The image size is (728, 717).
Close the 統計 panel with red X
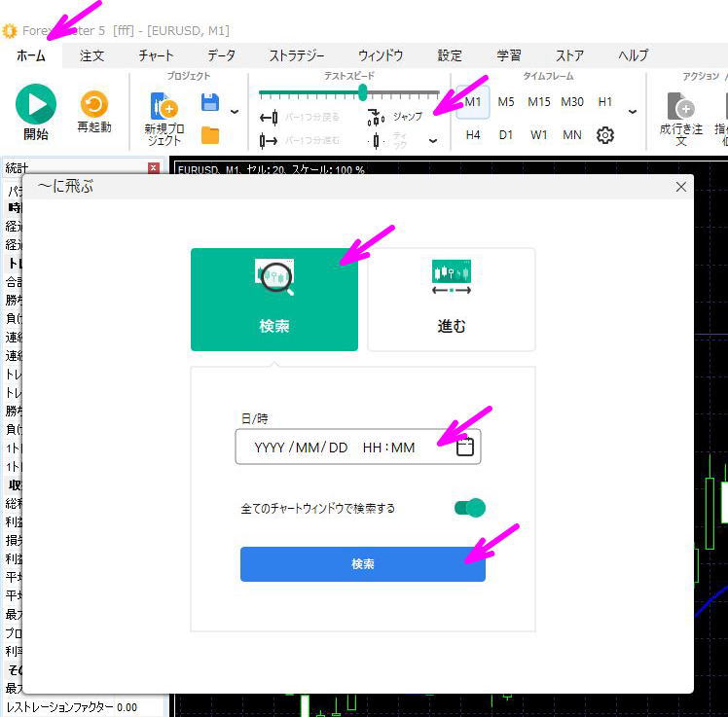pyautogui.click(x=154, y=167)
